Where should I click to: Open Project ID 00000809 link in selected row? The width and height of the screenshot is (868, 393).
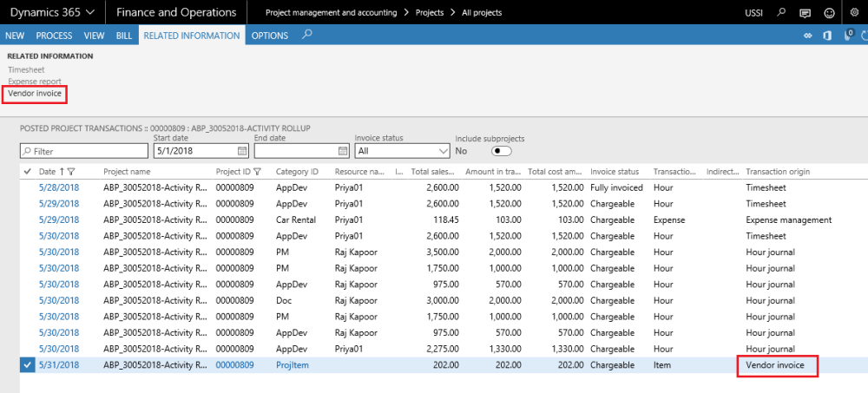(x=234, y=366)
